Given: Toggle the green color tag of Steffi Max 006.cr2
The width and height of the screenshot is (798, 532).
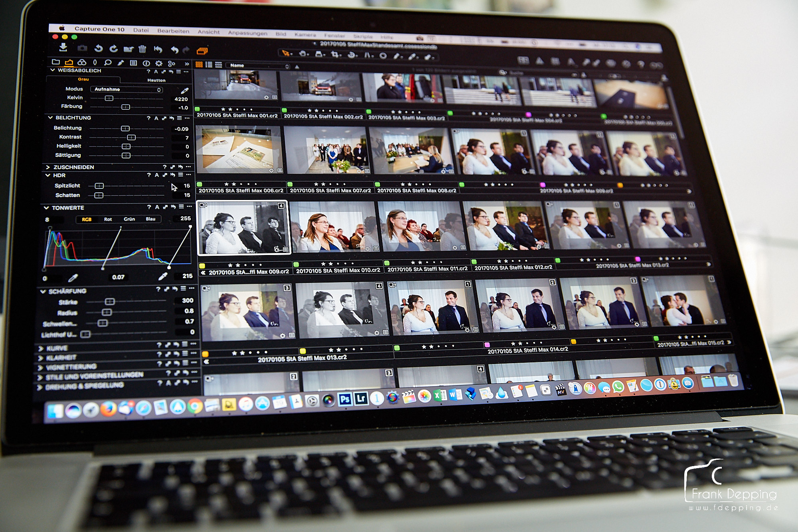Looking at the screenshot, I should click(x=199, y=184).
